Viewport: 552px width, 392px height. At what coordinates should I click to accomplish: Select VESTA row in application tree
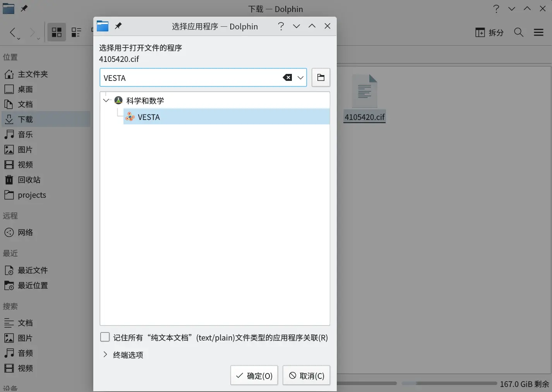(226, 117)
